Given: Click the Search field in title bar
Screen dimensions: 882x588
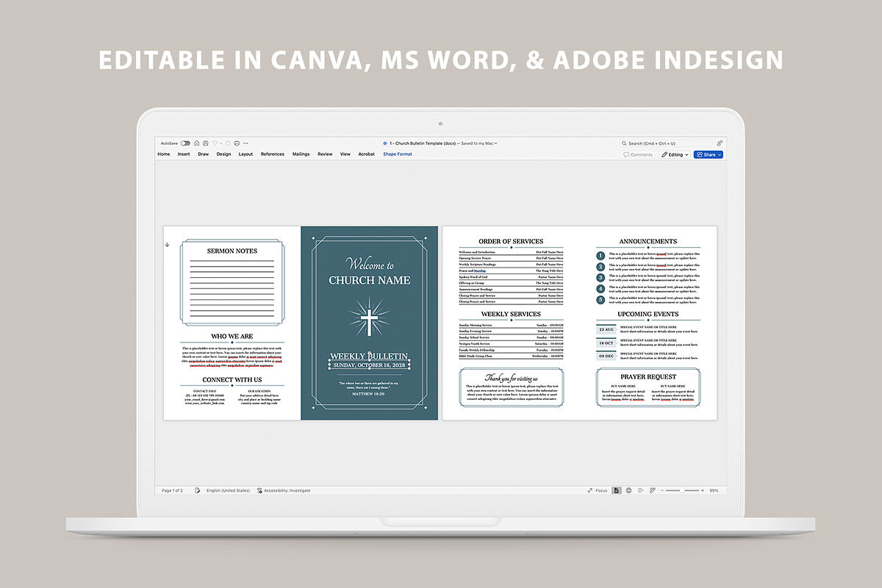Looking at the screenshot, I should [x=665, y=143].
